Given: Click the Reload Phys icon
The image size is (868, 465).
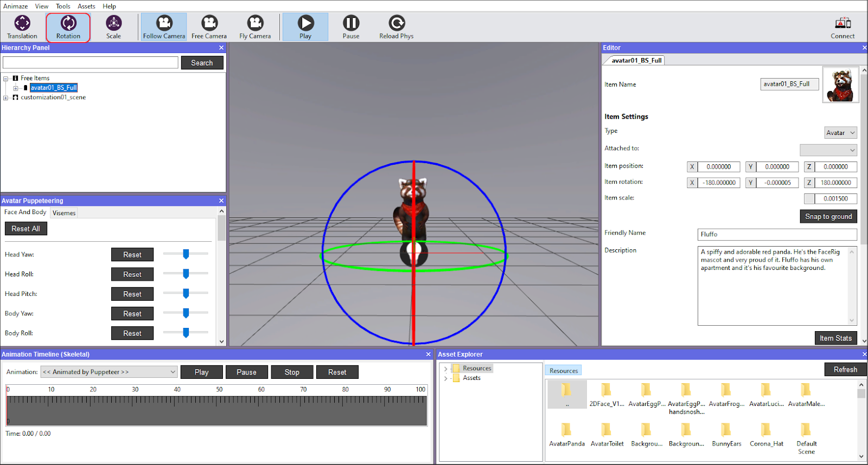Looking at the screenshot, I should 396,27.
